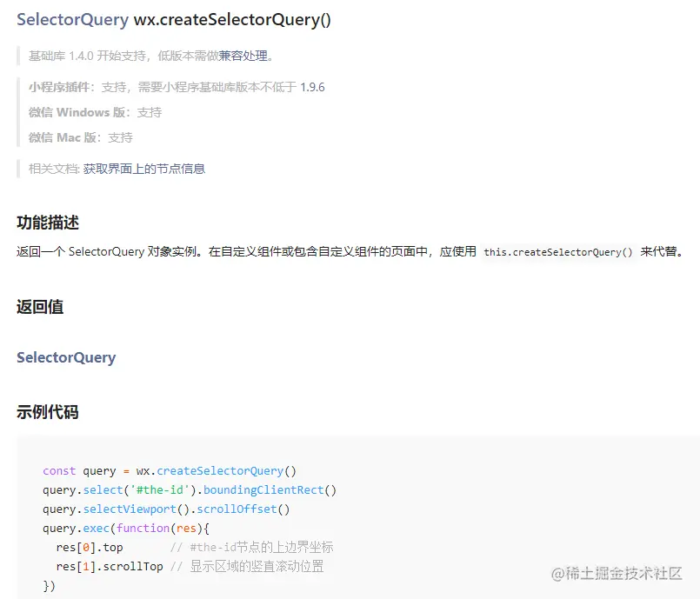
Task: Click the 小程序插件 support note
Action: [177, 87]
